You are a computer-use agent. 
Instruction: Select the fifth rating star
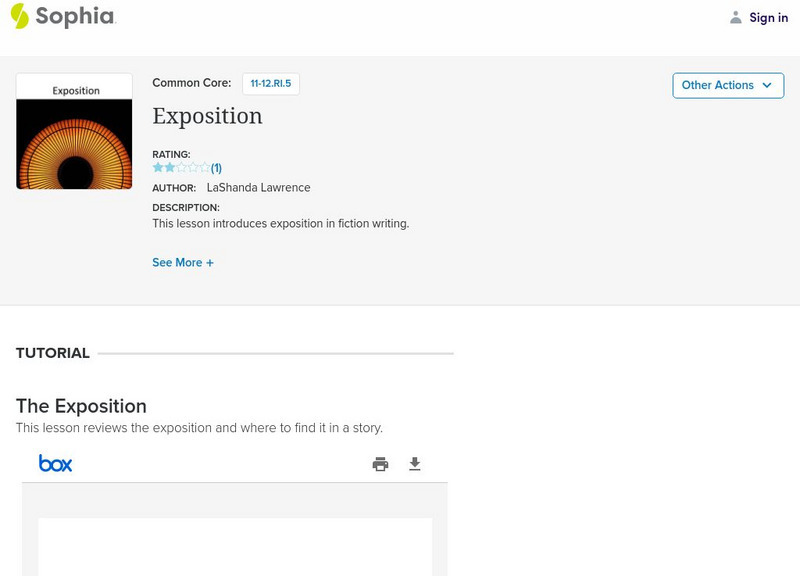click(x=205, y=168)
